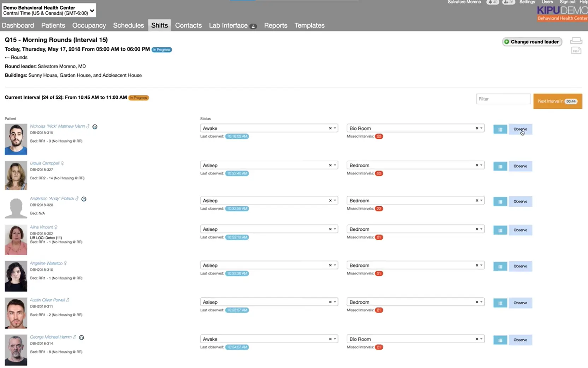Click the PDF export icon
Image resolution: width=588 pixels, height=368 pixels.
[x=576, y=51]
